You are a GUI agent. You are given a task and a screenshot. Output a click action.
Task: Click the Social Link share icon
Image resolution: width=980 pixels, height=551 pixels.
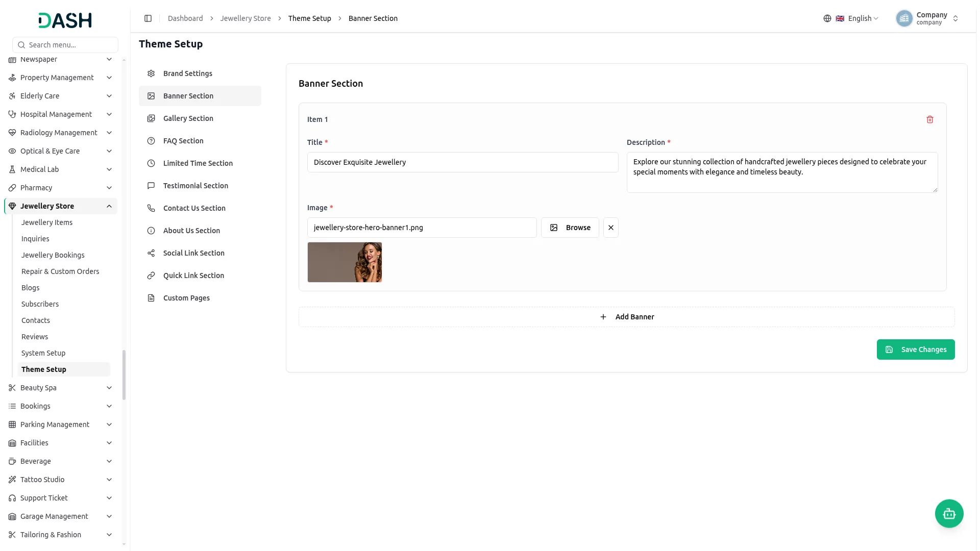tap(151, 253)
